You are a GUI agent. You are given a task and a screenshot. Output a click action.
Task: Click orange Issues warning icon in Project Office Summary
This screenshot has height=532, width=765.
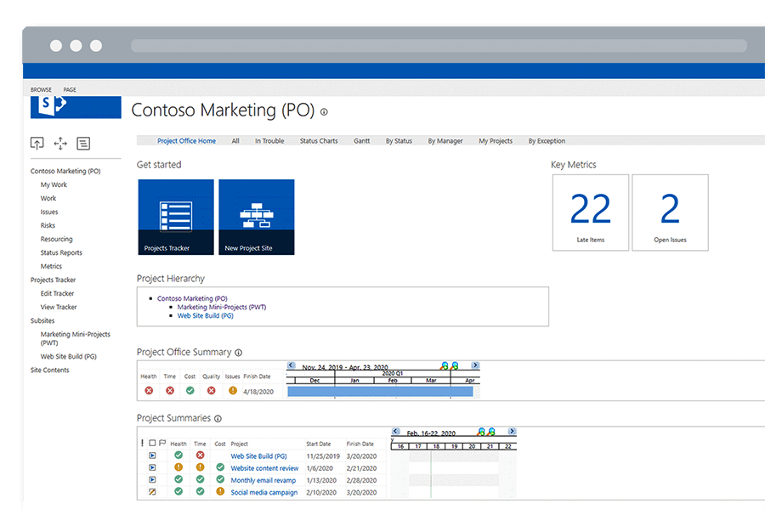point(233,391)
